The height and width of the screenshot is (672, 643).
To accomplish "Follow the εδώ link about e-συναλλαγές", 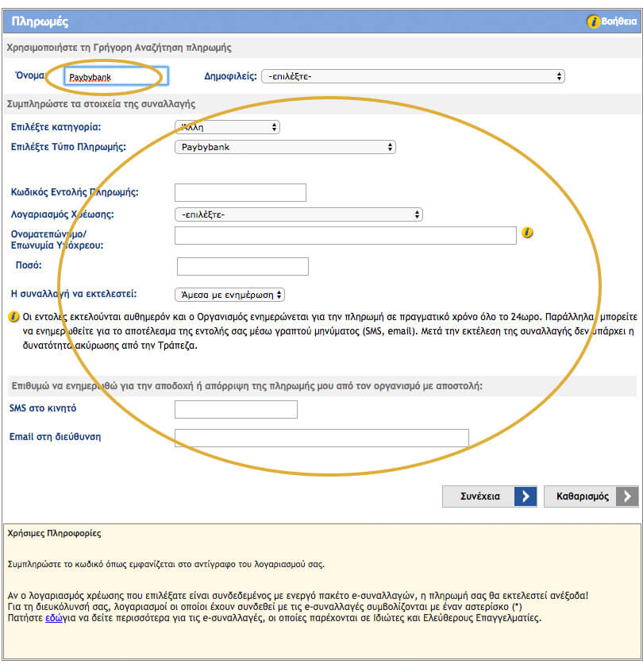I will (52, 617).
